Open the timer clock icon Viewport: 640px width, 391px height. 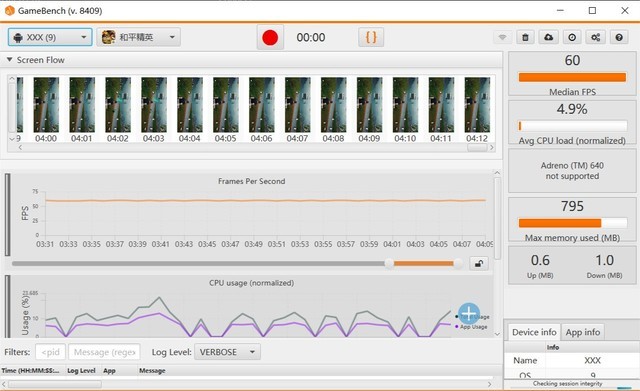(x=572, y=38)
